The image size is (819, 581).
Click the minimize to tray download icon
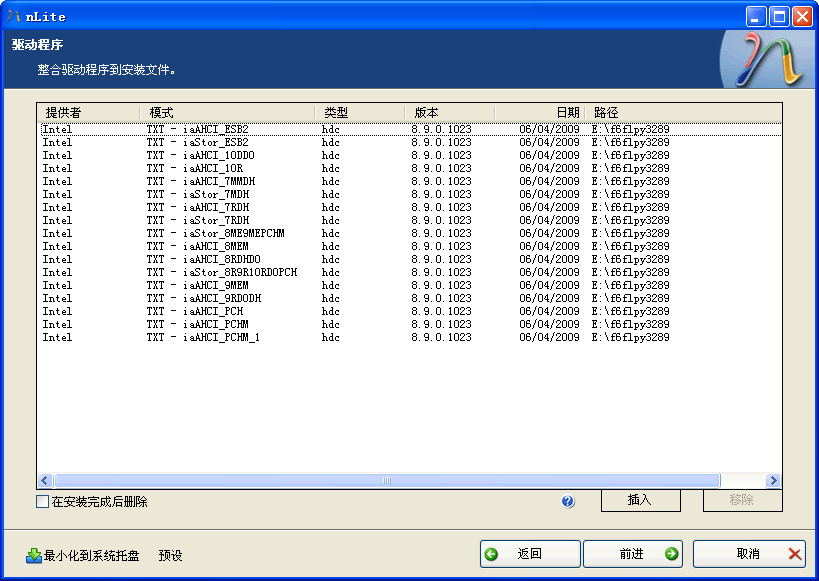34,555
